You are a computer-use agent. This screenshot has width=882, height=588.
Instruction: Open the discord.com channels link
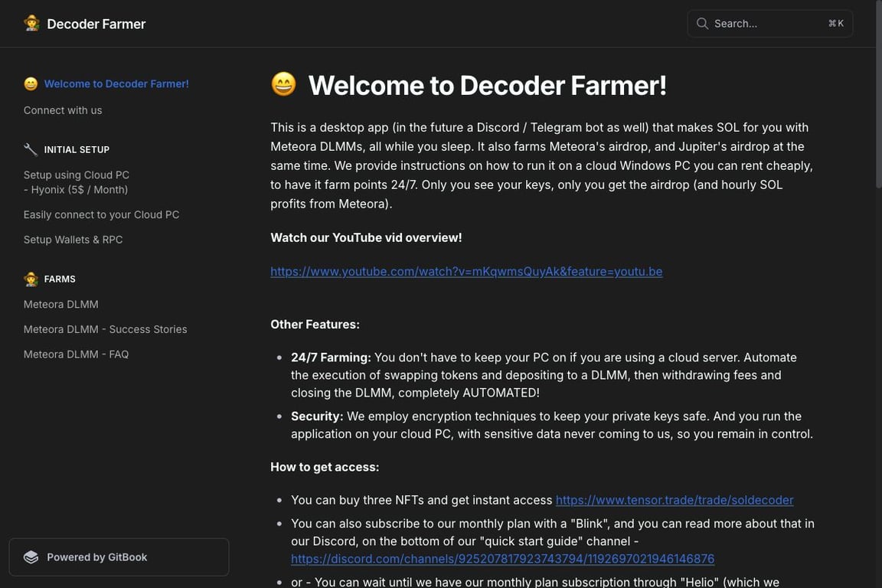(x=502, y=559)
